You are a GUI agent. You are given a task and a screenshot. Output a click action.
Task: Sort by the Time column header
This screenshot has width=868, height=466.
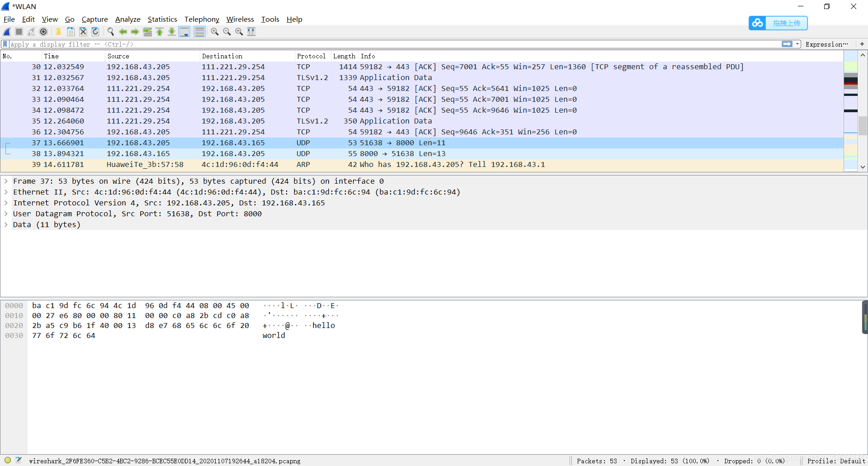(x=73, y=56)
